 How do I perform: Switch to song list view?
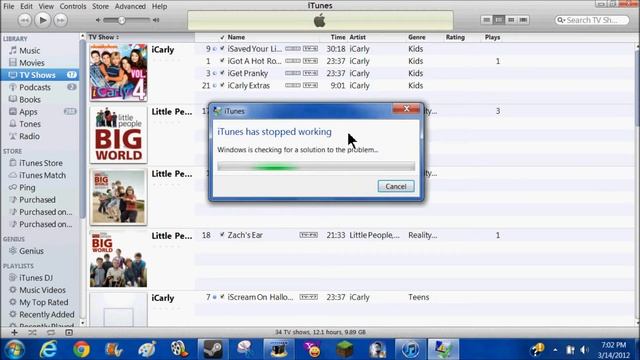tap(487, 20)
